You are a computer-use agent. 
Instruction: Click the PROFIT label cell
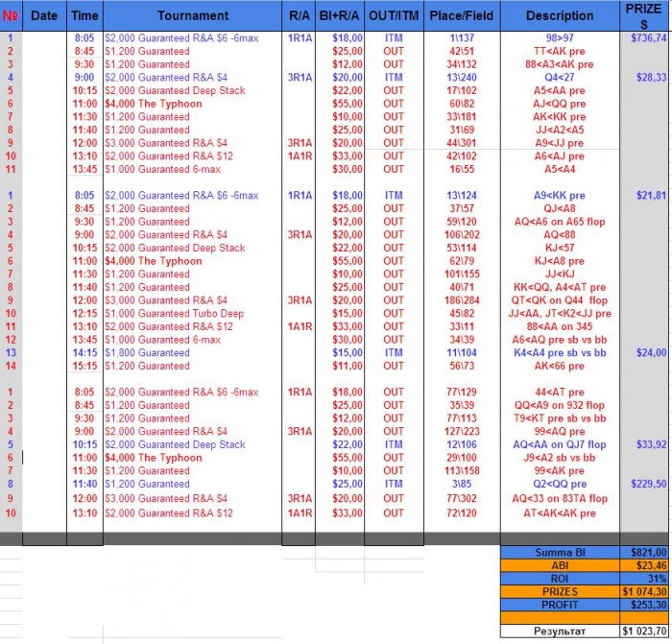[x=560, y=605]
